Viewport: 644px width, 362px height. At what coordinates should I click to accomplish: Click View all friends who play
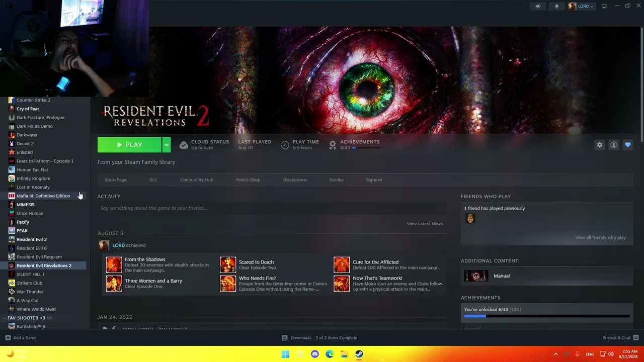coord(600,237)
